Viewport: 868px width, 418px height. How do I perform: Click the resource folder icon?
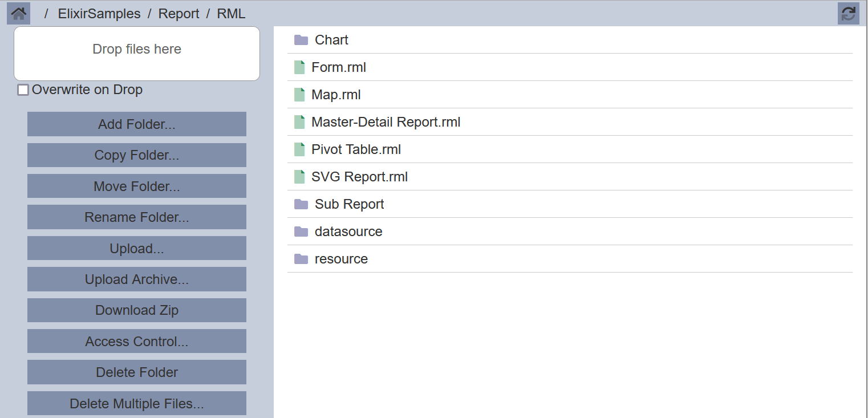click(301, 259)
